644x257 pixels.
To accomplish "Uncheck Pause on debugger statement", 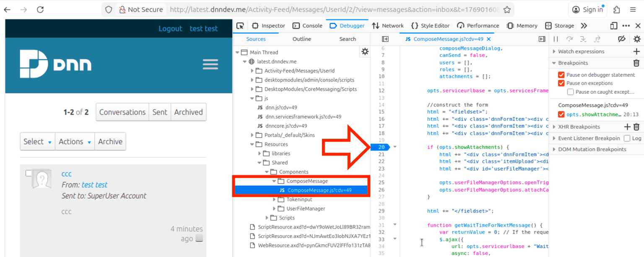I will tap(561, 75).
